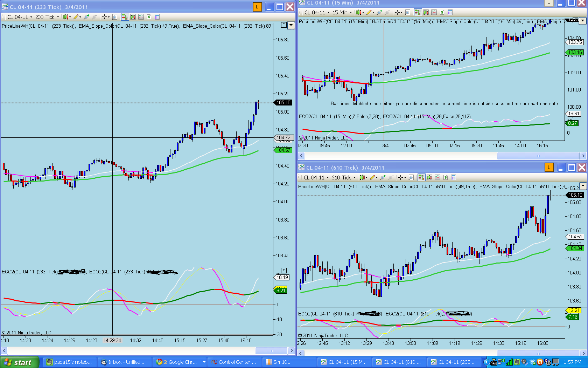The image size is (588, 368).
Task: Open Data Series icon in 610 Tick toolbar
Action: (x=429, y=177)
